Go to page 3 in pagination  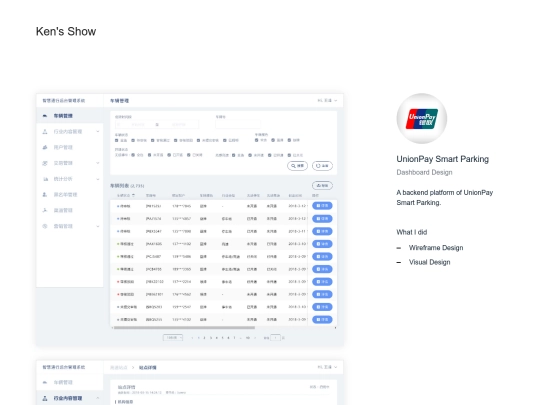210,338
